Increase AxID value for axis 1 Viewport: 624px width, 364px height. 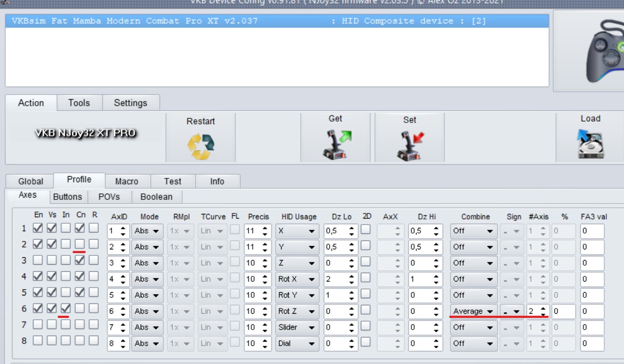(x=123, y=228)
